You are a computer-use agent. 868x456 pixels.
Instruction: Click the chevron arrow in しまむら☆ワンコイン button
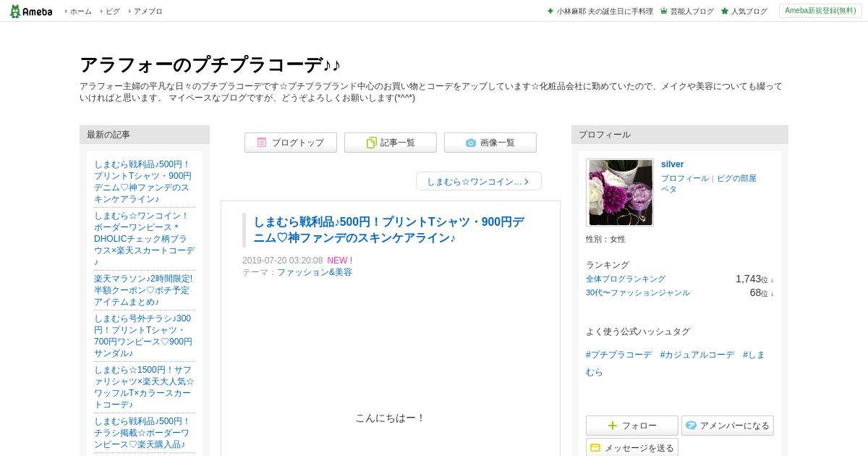[x=527, y=182]
